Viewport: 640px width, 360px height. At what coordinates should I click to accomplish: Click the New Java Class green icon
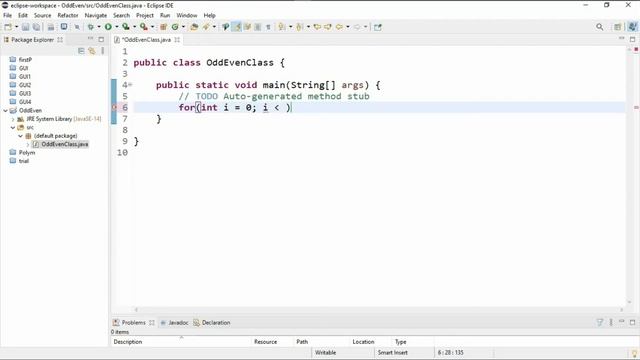click(x=175, y=27)
